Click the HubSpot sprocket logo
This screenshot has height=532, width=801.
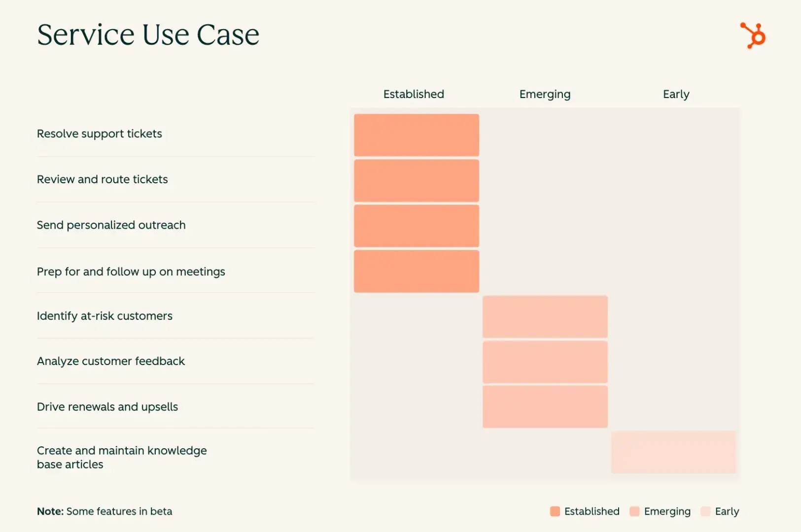(753, 35)
